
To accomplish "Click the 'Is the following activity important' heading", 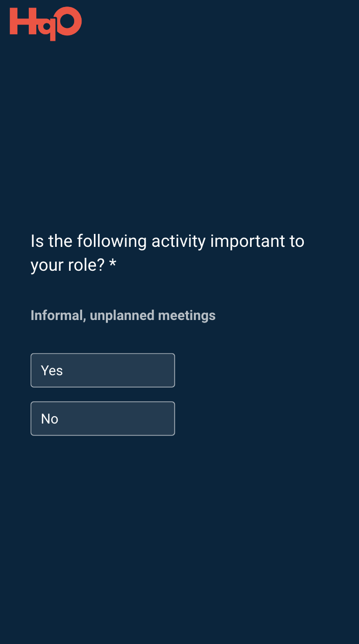I will pyautogui.click(x=168, y=253).
